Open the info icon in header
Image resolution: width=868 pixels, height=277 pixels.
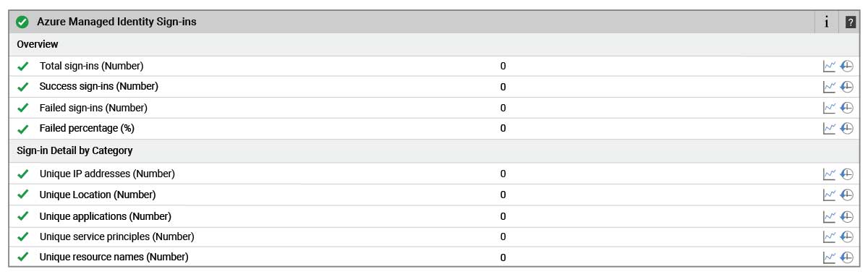826,22
